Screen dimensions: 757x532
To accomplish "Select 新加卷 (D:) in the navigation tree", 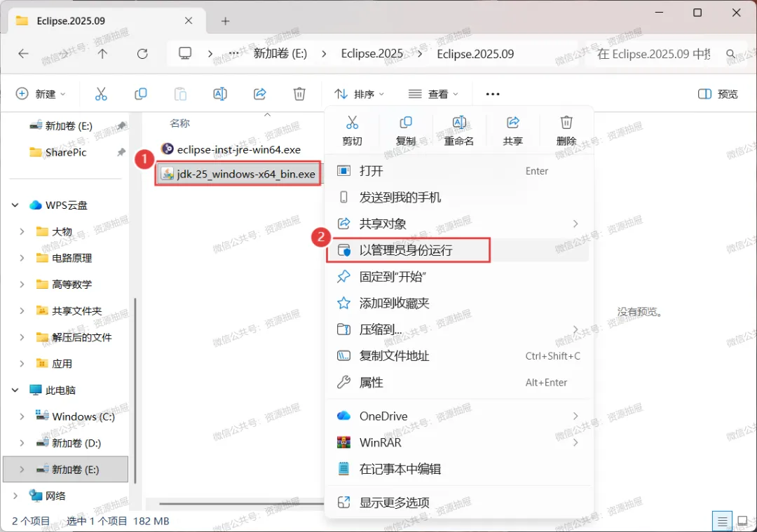I will click(x=76, y=443).
